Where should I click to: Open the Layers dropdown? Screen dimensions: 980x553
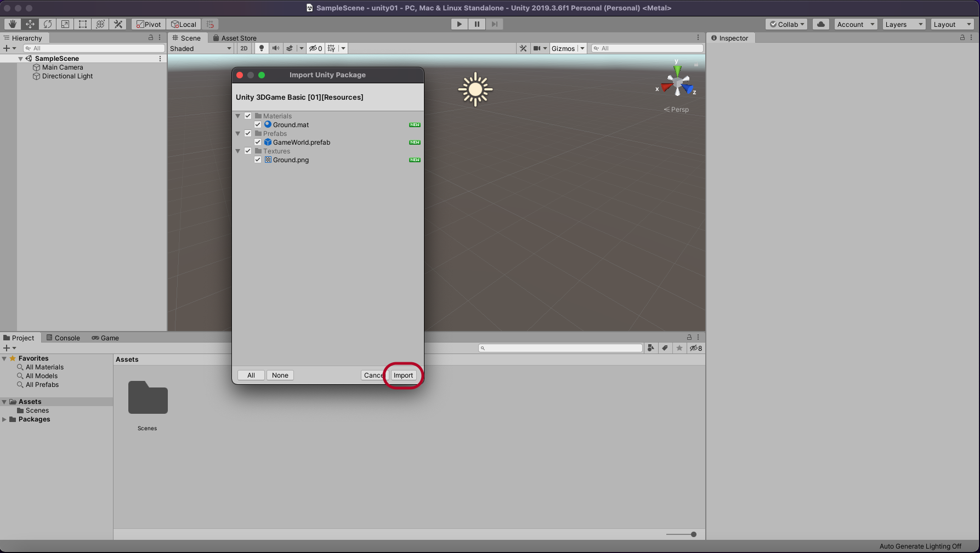tap(904, 24)
